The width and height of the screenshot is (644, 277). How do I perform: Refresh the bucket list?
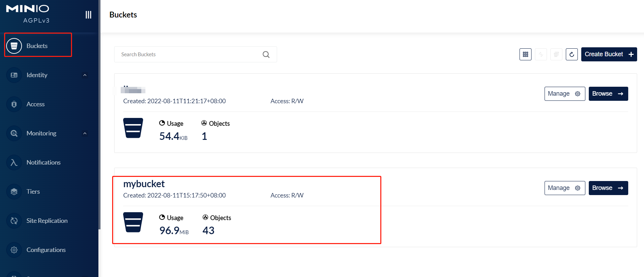(x=572, y=55)
